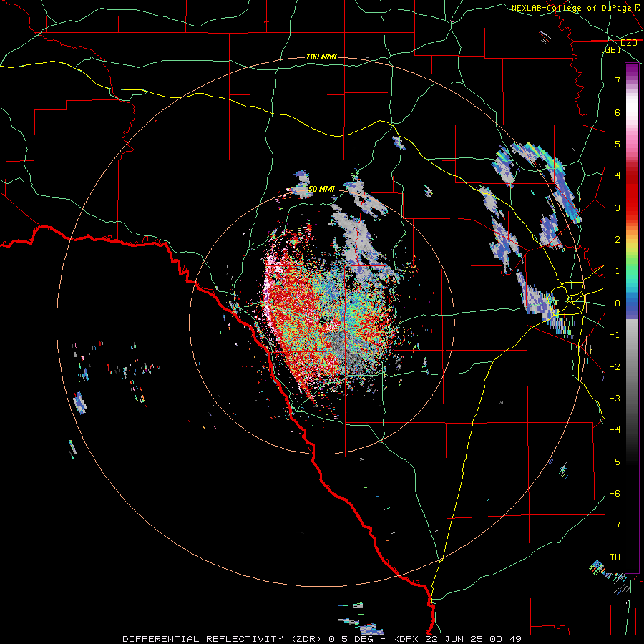Viewport: 644px width, 644px height.
Task: Click the 6 value on the color scale
Action: pyautogui.click(x=618, y=112)
